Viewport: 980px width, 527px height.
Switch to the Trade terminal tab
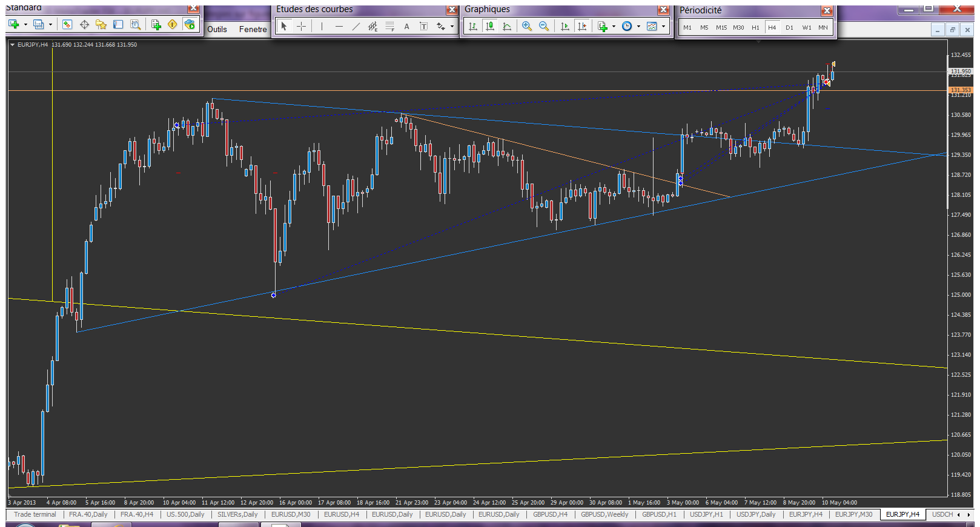pos(35,514)
